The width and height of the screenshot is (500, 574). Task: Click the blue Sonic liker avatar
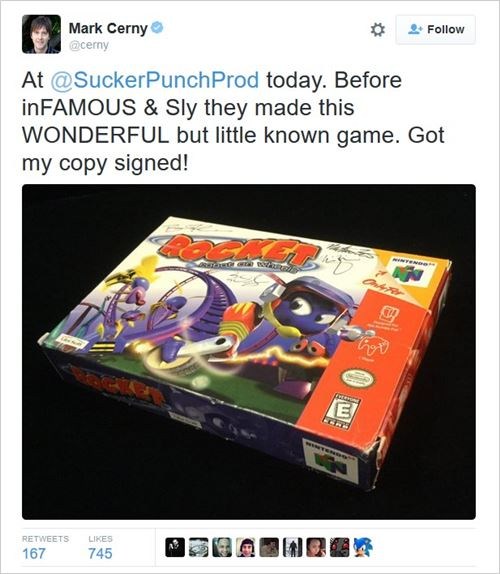(x=363, y=548)
